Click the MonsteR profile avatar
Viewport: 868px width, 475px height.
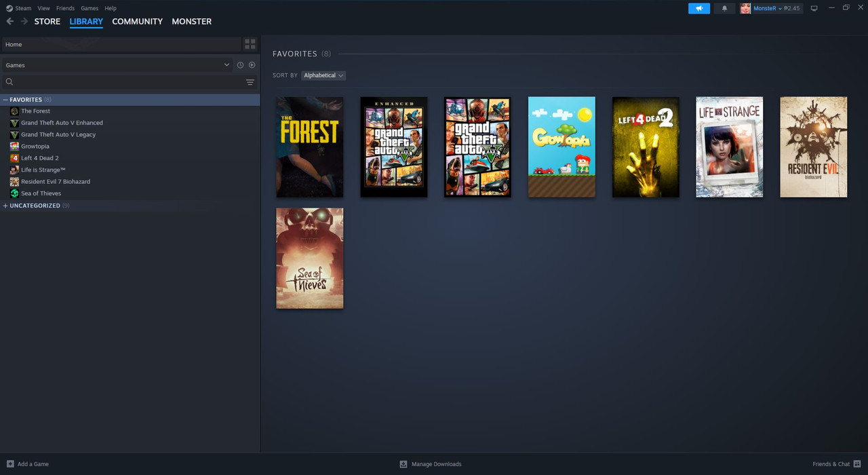click(745, 8)
